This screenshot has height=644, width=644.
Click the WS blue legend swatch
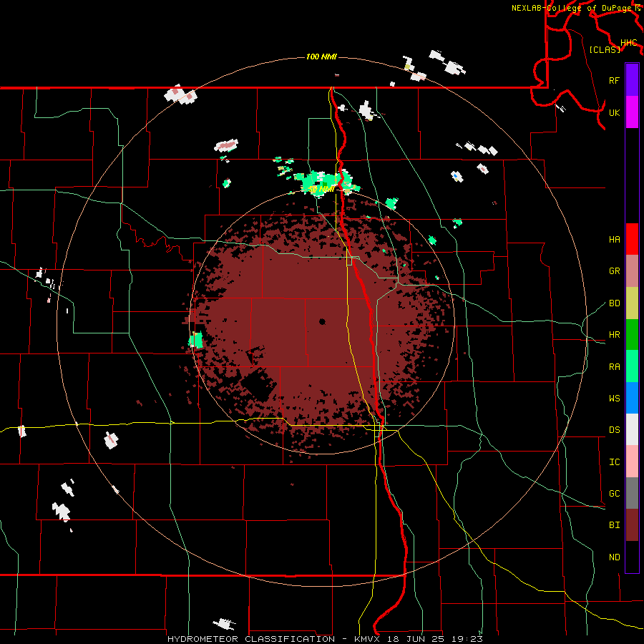[632, 398]
